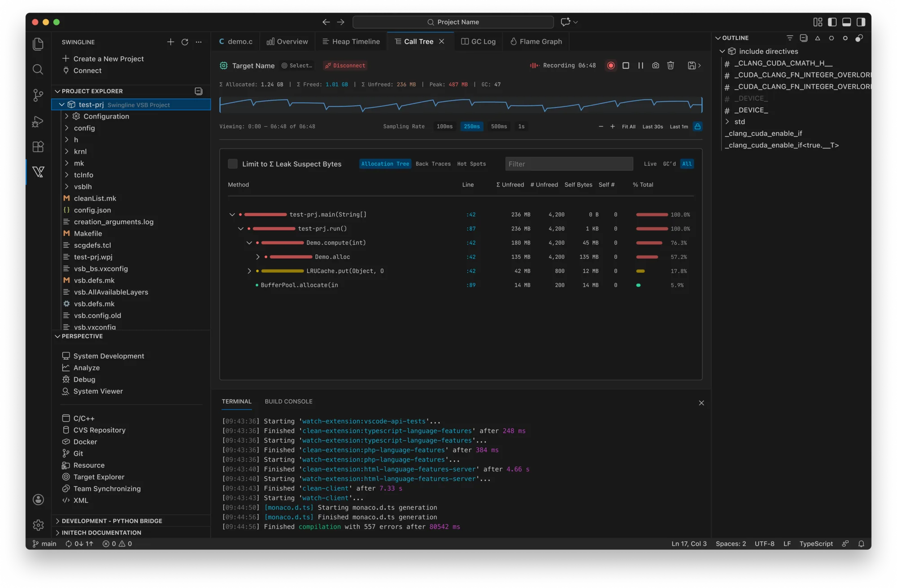Collapse the test-prj.main(String[]) row

pos(232,214)
